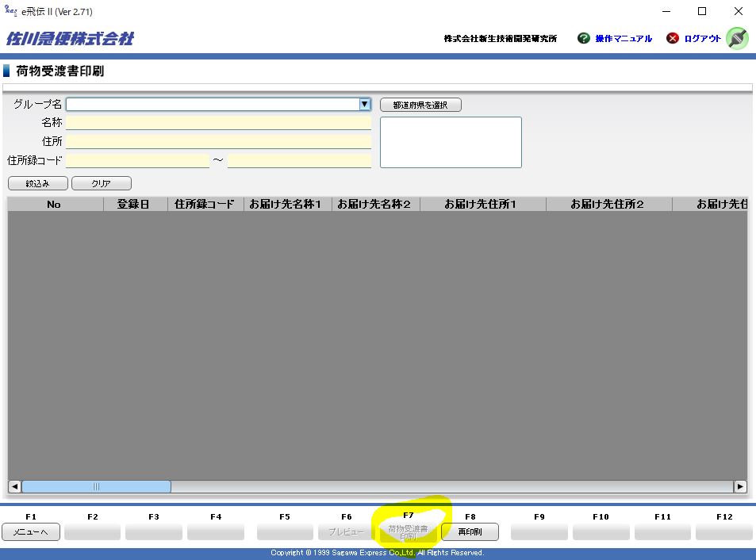Click the e飛伝 app icon in title bar
Screen dimensions: 756x560
[10, 11]
